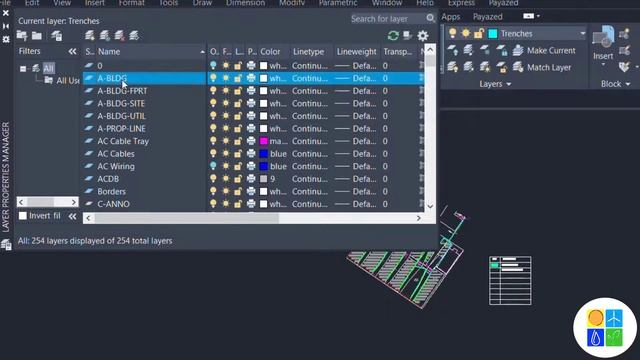This screenshot has height=360, width=640.
Task: Switch to the Apps ribbon tab
Action: 451,17
